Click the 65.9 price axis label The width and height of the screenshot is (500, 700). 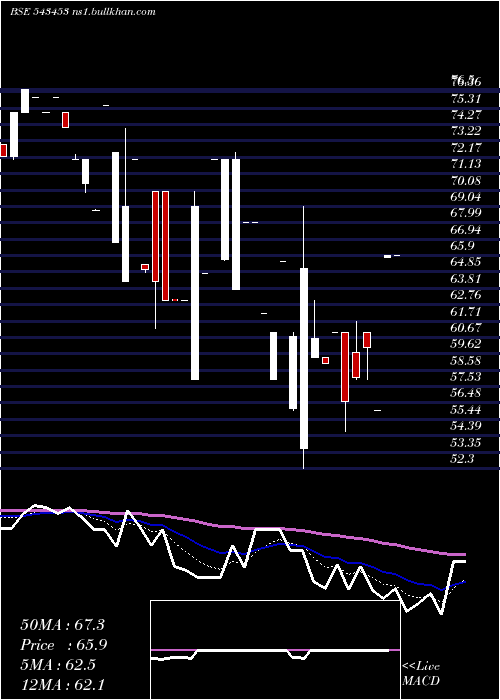click(x=462, y=246)
